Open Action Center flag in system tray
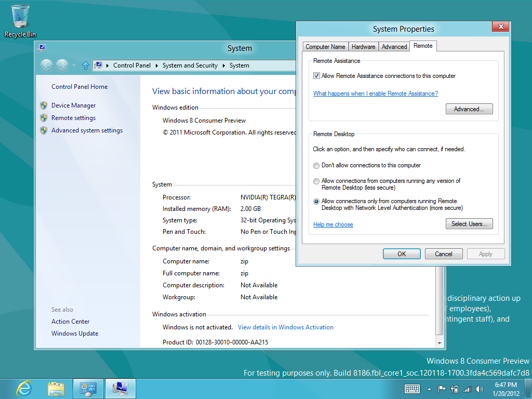 click(442, 389)
